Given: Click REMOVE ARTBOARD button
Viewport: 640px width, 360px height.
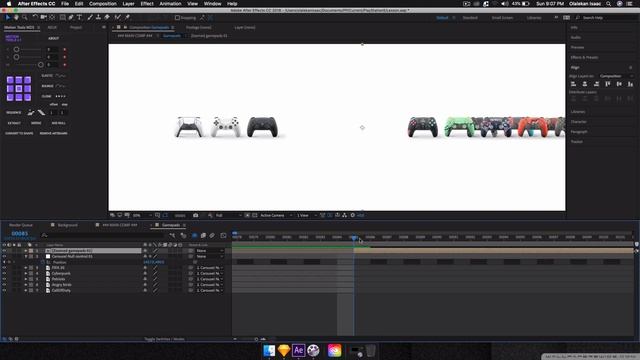Looking at the screenshot, I should point(53,133).
